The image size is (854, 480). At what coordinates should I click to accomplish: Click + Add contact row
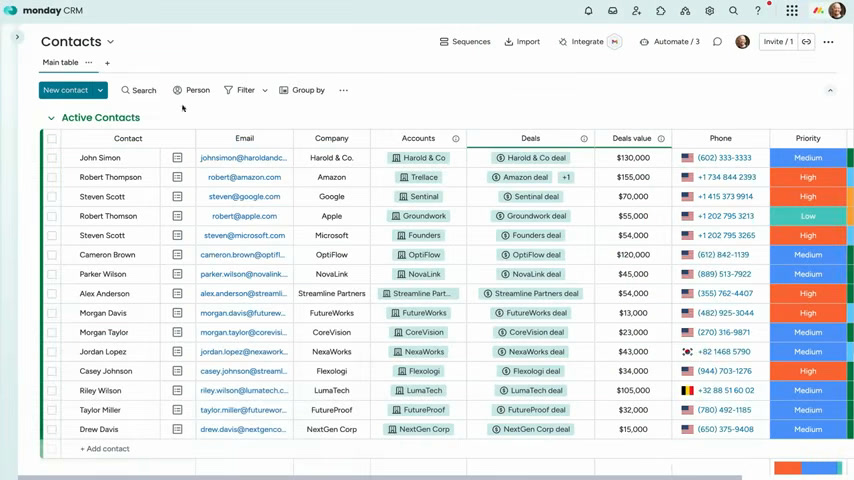(x=105, y=449)
